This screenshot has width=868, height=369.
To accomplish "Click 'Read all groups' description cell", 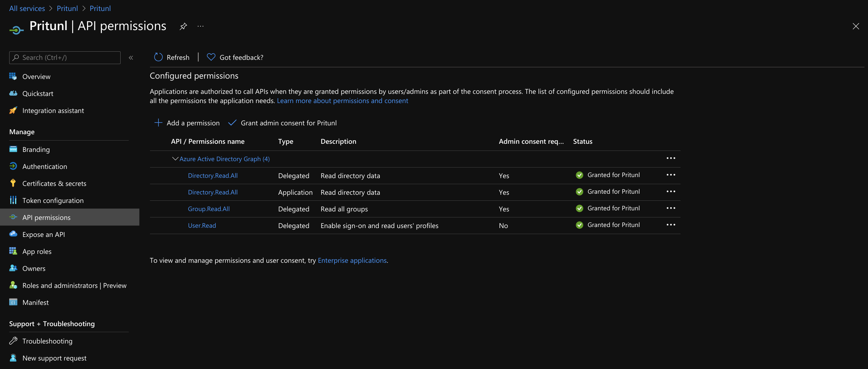I will [344, 209].
